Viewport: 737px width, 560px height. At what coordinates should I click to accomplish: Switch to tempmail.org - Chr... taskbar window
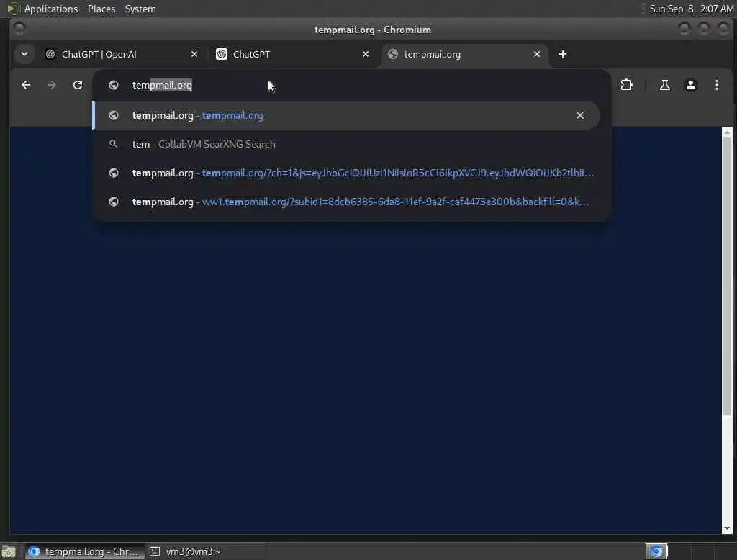point(83,551)
